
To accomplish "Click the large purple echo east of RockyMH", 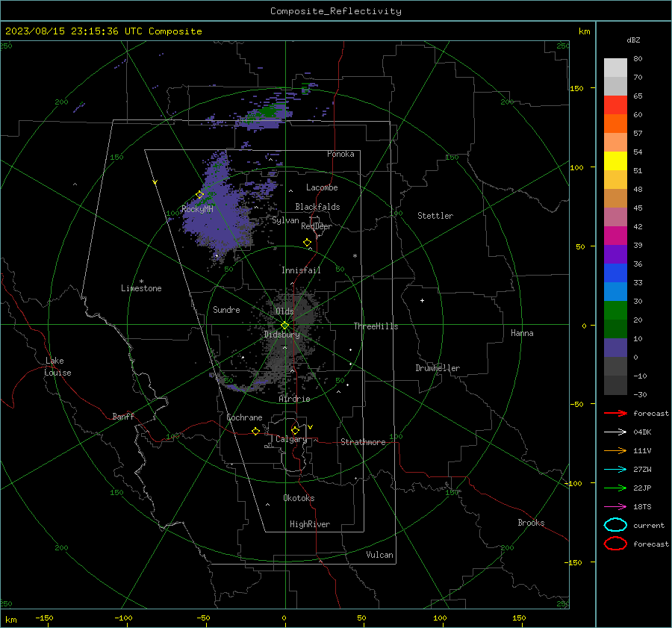I will 221,210.
